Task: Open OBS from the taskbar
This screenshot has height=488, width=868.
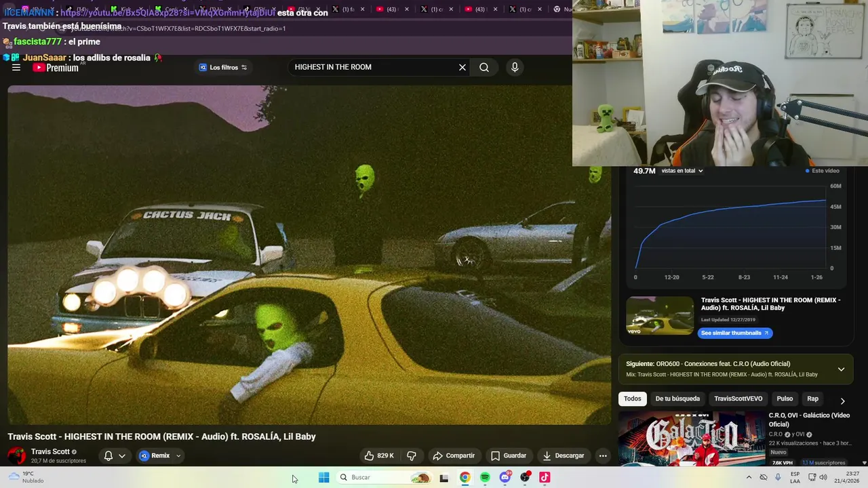Action: [525, 478]
